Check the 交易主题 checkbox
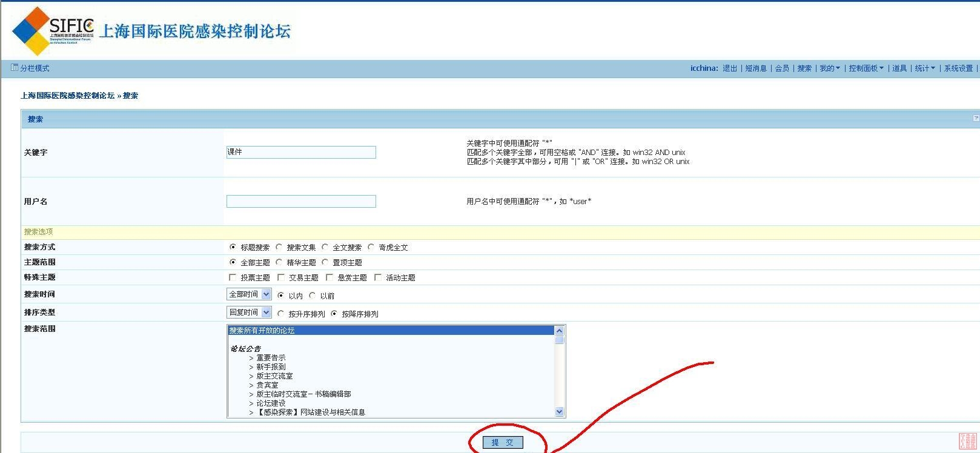Viewport: 980px width, 453px height. pos(281,277)
